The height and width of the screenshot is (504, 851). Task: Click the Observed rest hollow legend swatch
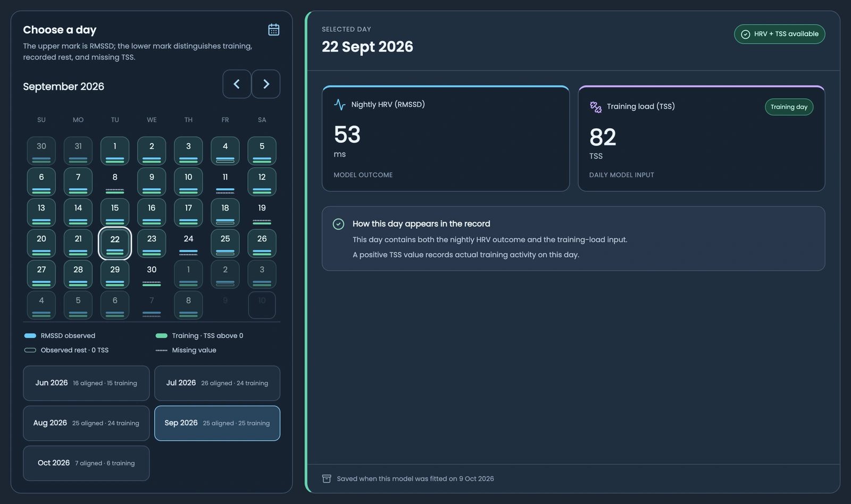[x=30, y=350]
